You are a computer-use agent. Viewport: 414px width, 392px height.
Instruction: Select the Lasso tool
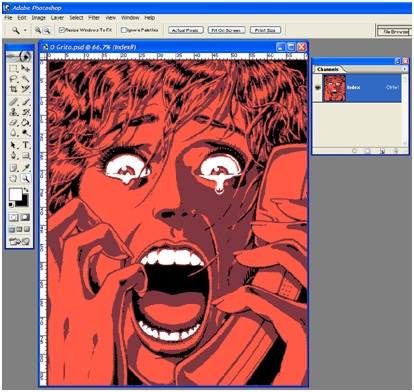click(x=14, y=79)
